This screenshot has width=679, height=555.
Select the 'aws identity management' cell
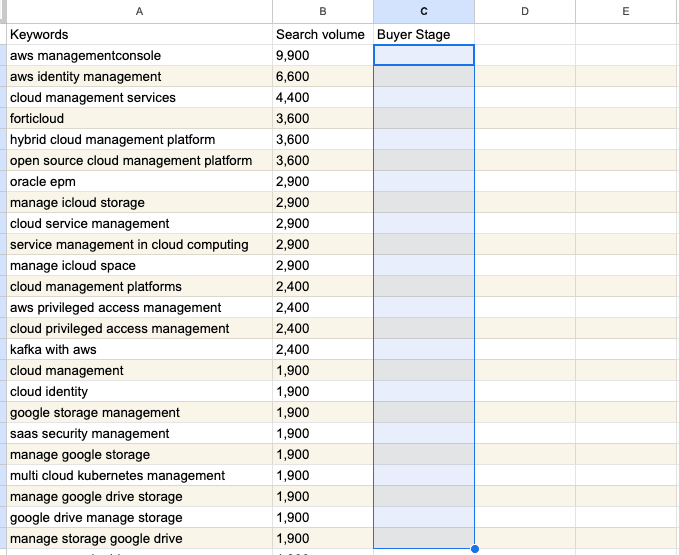point(139,77)
